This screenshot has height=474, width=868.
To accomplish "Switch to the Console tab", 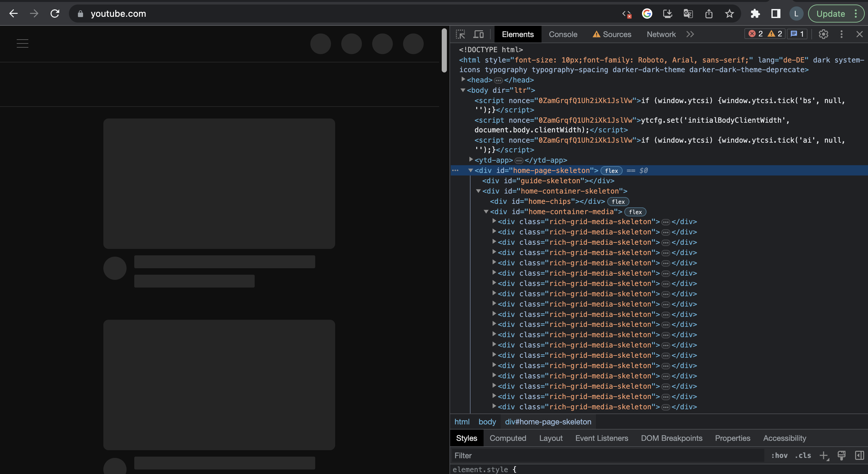I will tap(563, 34).
